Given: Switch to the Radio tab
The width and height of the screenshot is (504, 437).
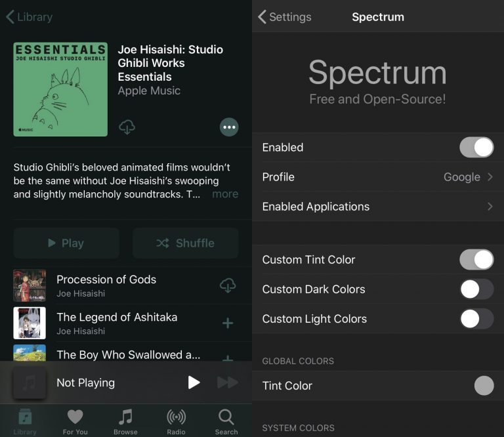Looking at the screenshot, I should click(176, 422).
